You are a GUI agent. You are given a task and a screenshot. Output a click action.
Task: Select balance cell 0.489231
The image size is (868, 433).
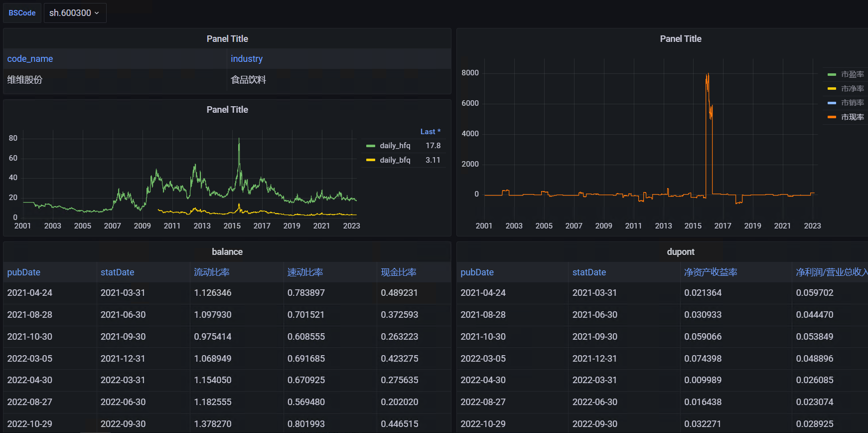414,293
